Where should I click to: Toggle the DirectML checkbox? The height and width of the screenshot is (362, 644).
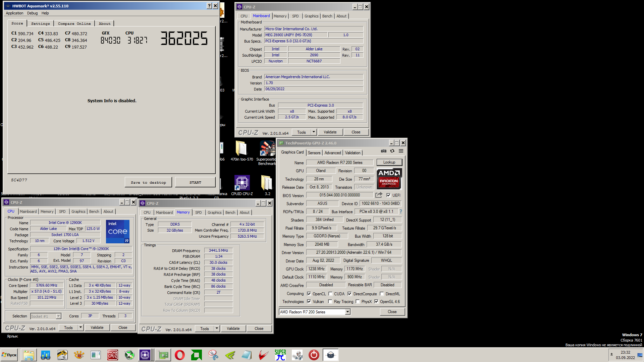(x=382, y=294)
